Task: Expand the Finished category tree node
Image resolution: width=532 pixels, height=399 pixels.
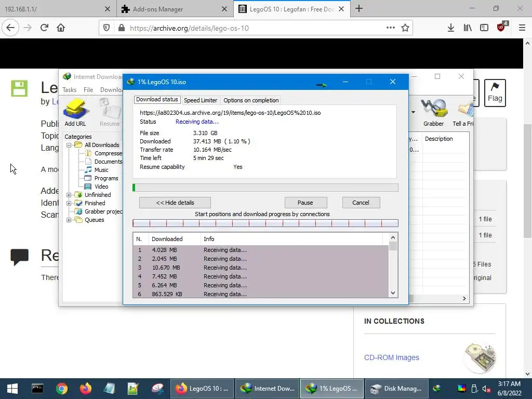Action: coord(69,204)
